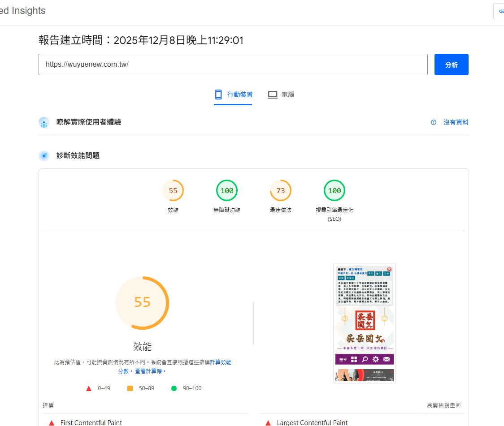This screenshot has height=426, width=504.
Task: Switch to the 電腦 tab
Action: (x=281, y=95)
